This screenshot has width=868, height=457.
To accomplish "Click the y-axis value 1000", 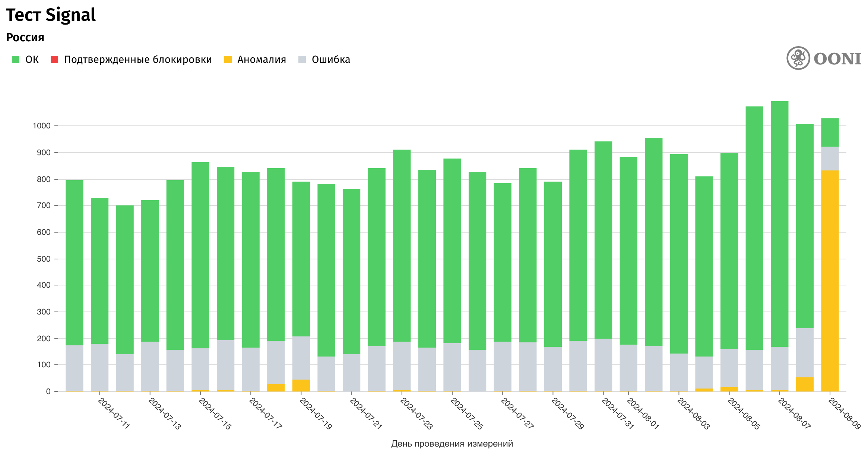I will [41, 126].
